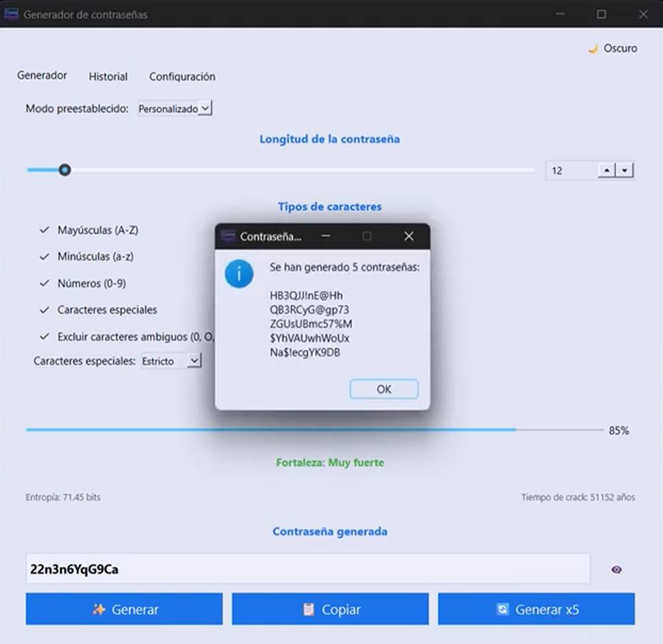The height and width of the screenshot is (644, 663).
Task: Toggle the Minúsculas (a-z) checkbox
Action: coord(44,257)
